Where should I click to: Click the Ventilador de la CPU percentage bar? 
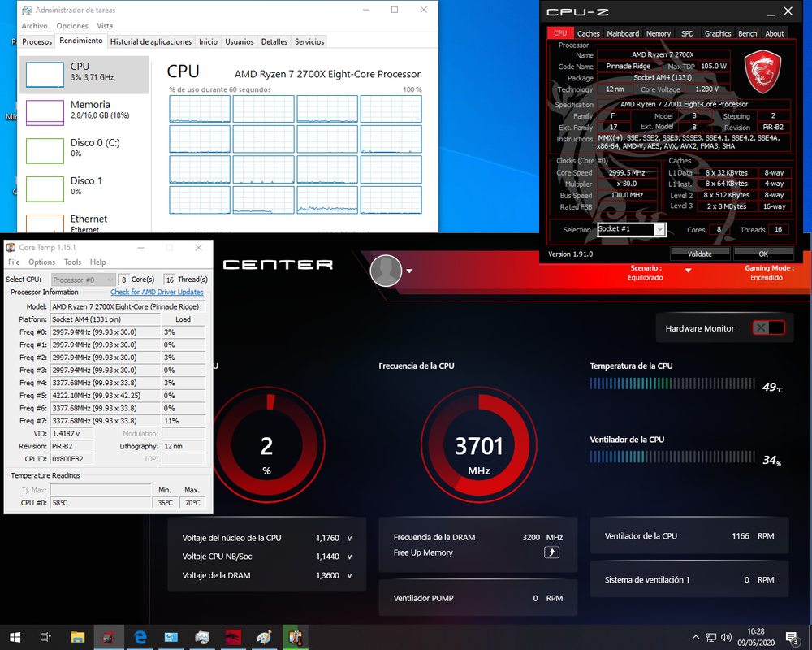tap(672, 457)
